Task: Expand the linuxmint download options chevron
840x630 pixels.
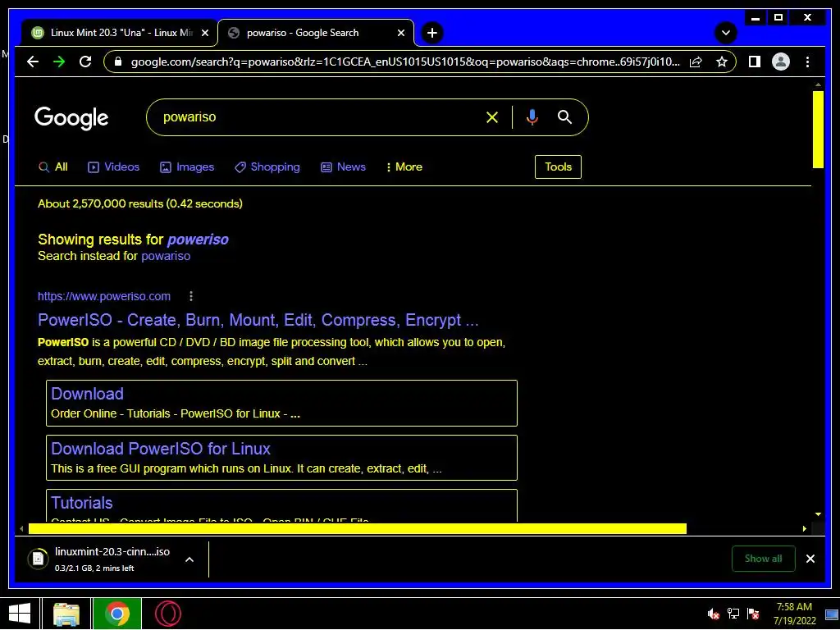Action: (x=189, y=559)
